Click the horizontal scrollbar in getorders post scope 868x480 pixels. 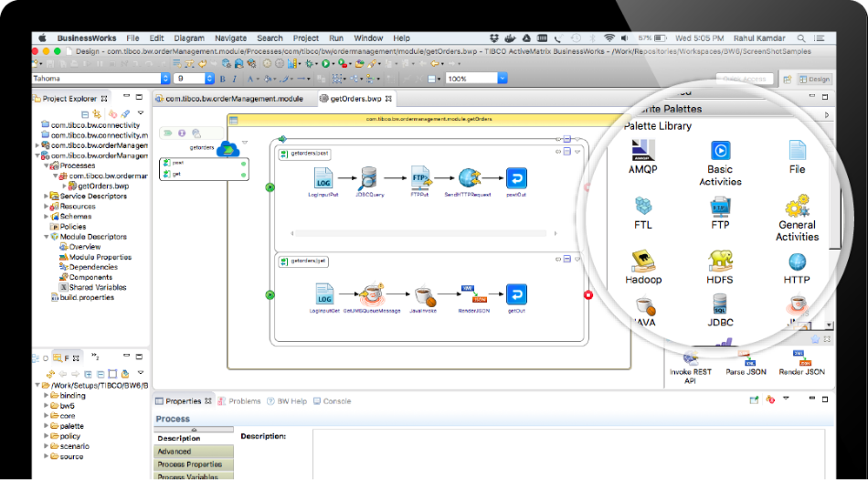pos(420,233)
